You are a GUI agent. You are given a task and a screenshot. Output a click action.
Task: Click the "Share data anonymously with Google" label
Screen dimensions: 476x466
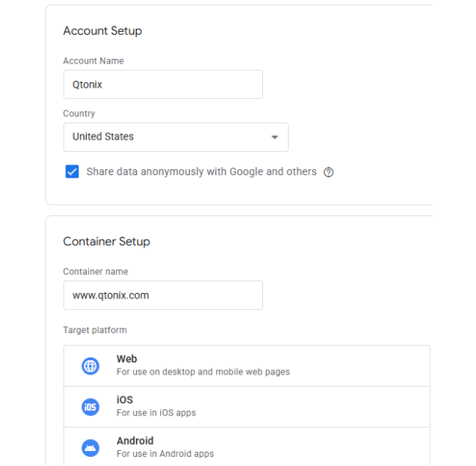pyautogui.click(x=201, y=171)
